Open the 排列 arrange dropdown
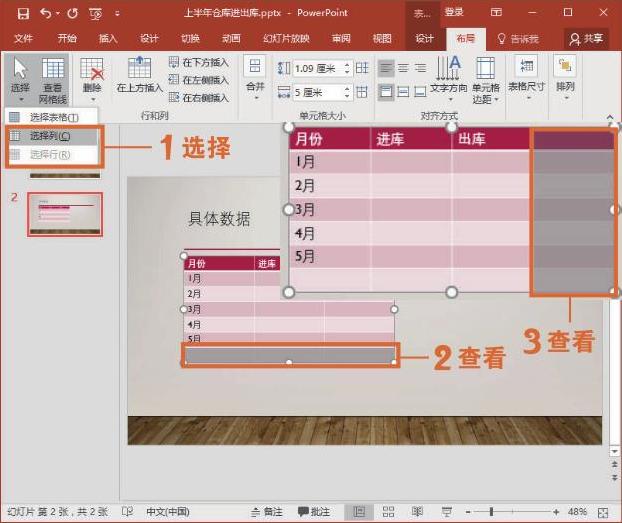The height and width of the screenshot is (523, 622). pos(566,78)
